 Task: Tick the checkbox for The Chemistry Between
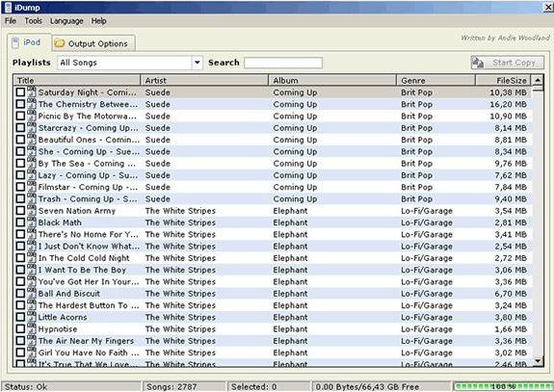[x=20, y=104]
